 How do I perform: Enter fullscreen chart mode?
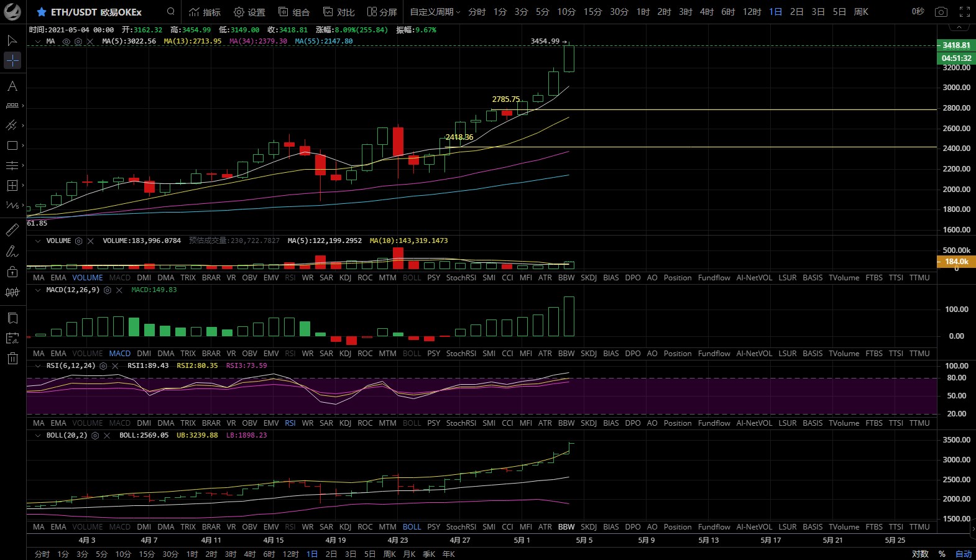(x=964, y=12)
